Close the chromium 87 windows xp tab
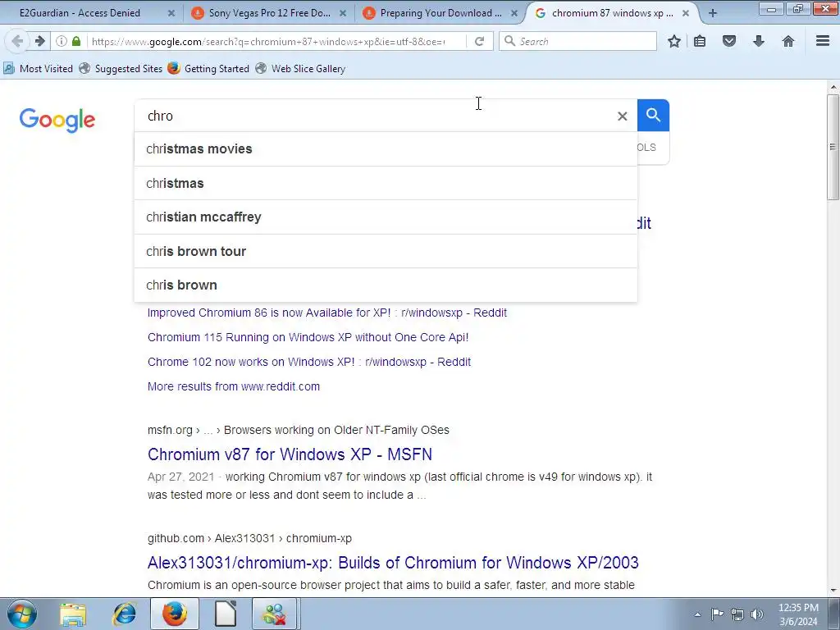Viewport: 840px width, 630px height. point(686,13)
